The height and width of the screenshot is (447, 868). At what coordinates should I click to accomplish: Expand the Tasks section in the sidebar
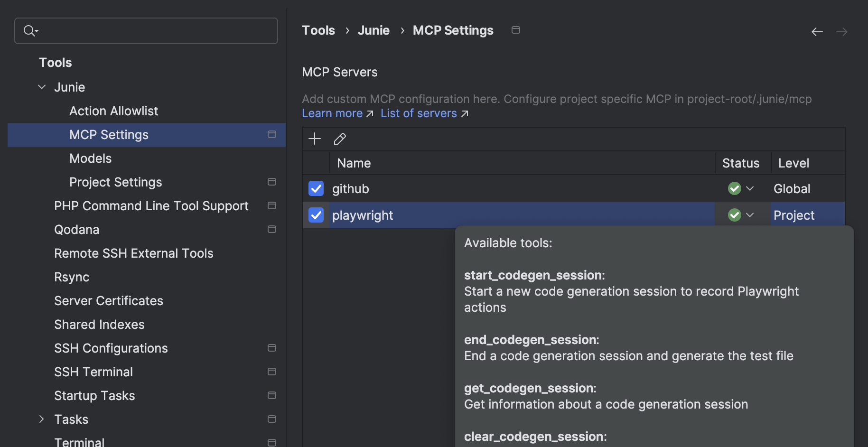pos(41,419)
